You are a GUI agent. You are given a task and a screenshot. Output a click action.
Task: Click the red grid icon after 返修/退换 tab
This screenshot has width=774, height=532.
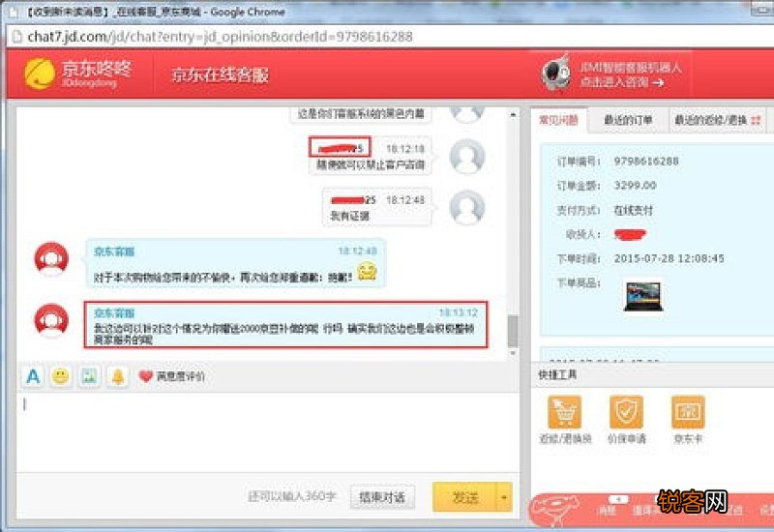pos(757,120)
